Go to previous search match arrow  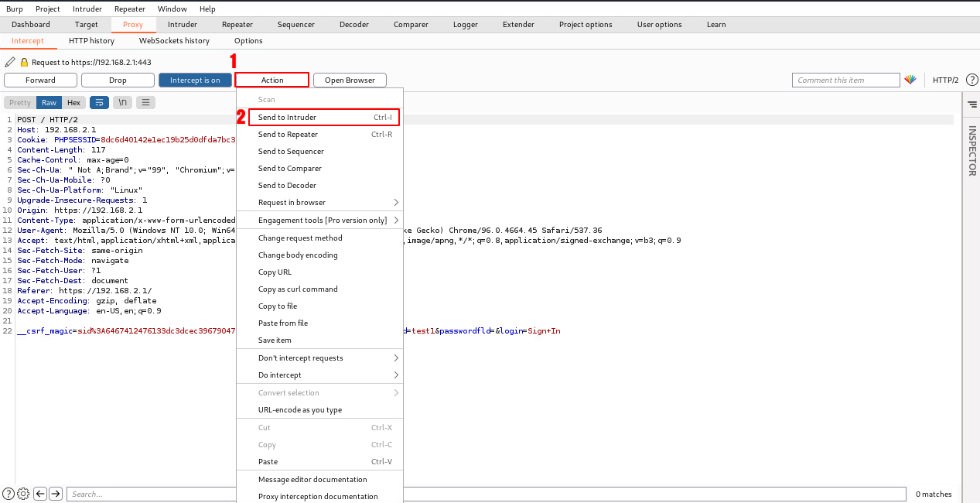point(39,494)
